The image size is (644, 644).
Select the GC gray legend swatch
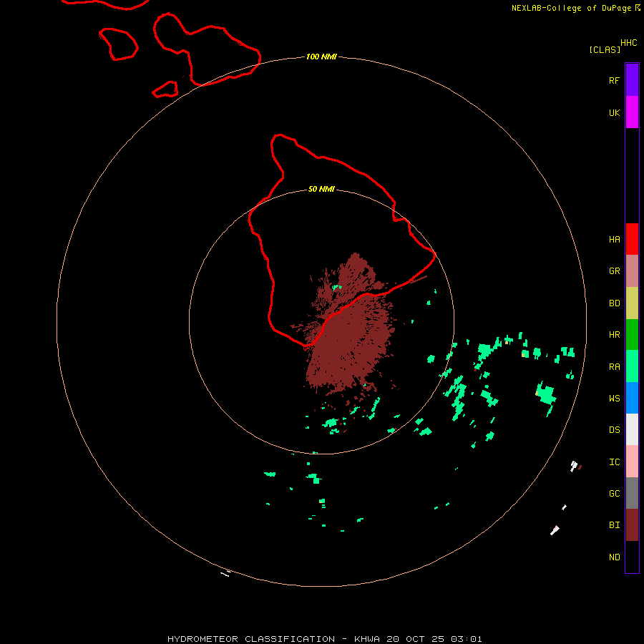coord(632,493)
